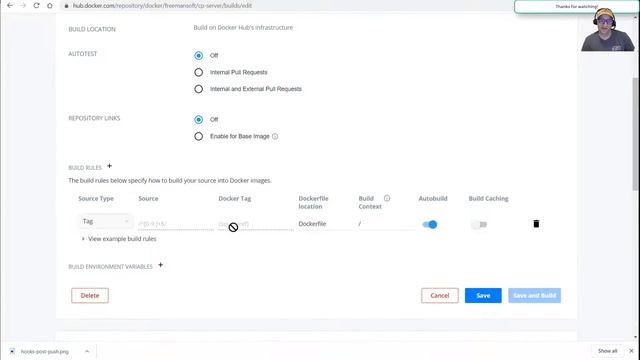The image size is (640, 360).
Task: Edit the Build Context field
Action: (x=386, y=224)
